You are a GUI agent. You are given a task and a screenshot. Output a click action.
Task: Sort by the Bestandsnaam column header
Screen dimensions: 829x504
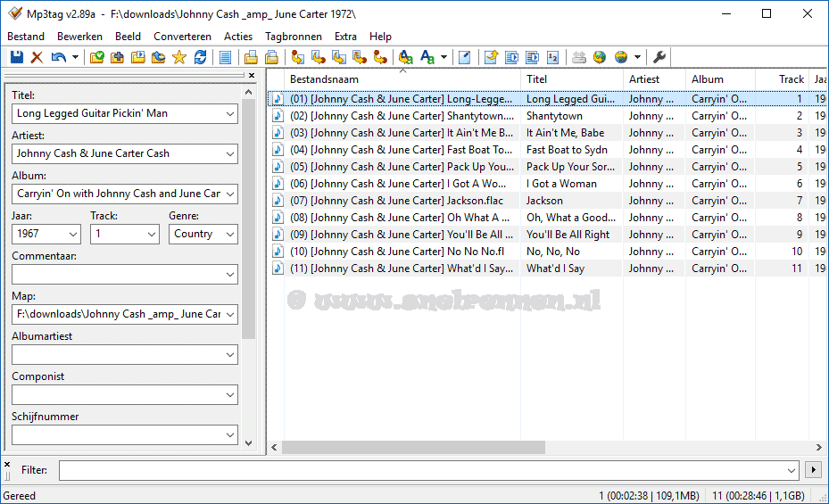pyautogui.click(x=402, y=79)
